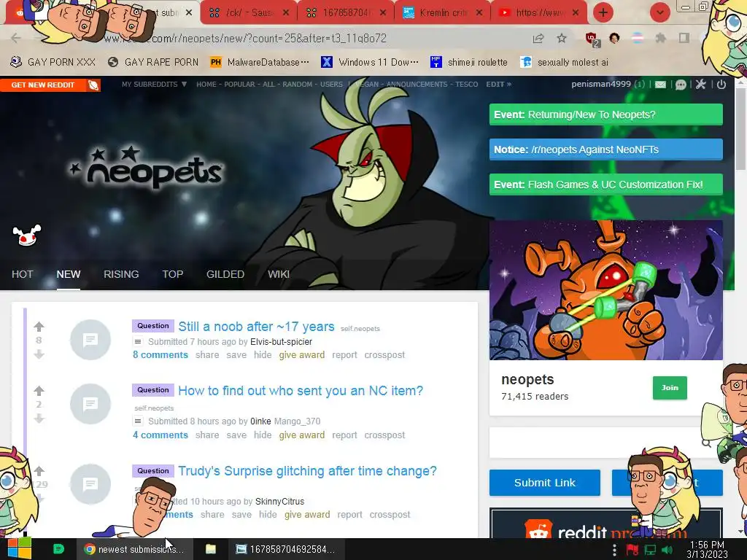Open Reddit mail envelope icon
The image size is (747, 560).
coord(660,85)
